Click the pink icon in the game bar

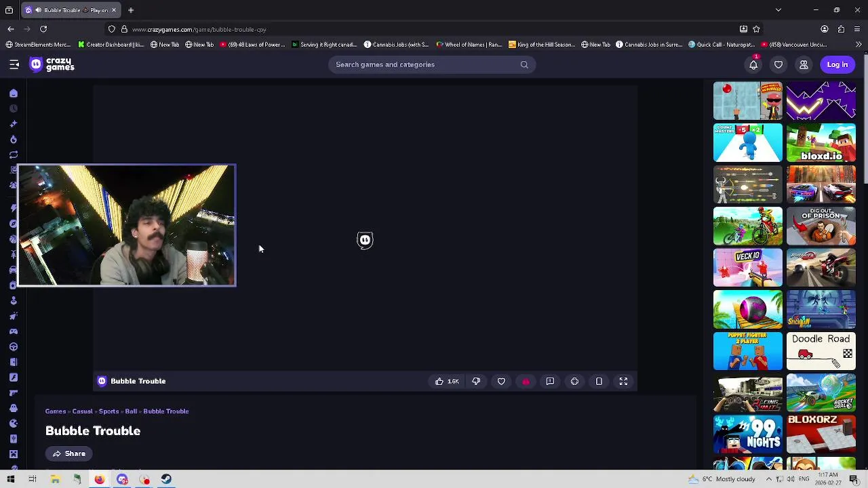(526, 382)
